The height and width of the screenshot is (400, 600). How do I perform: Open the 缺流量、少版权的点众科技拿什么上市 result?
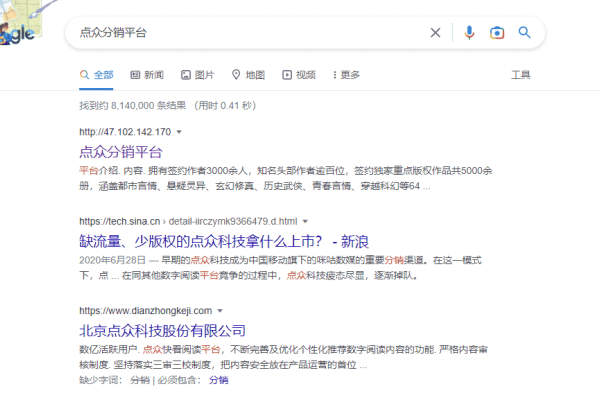[x=224, y=242]
